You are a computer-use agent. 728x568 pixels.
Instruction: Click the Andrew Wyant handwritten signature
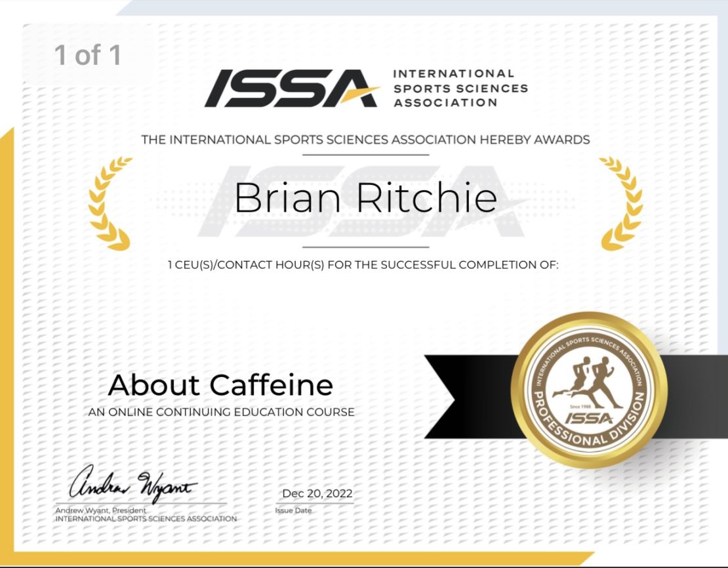tap(133, 483)
